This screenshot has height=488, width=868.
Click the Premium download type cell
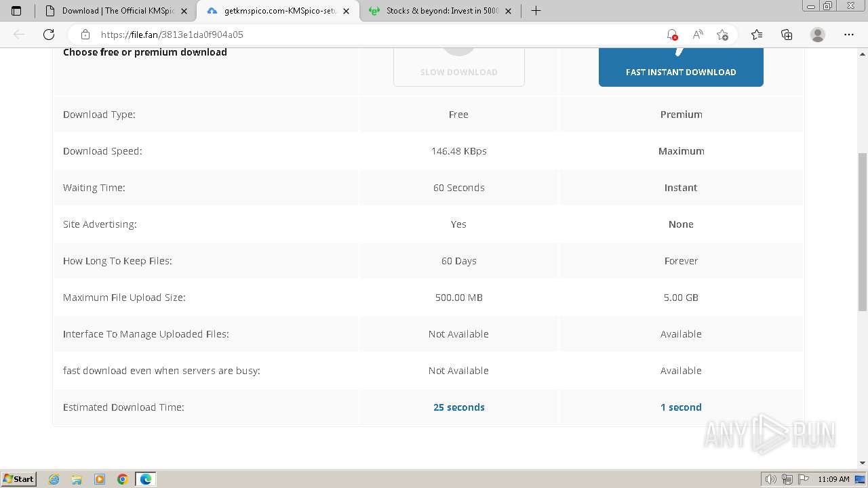[x=682, y=115]
